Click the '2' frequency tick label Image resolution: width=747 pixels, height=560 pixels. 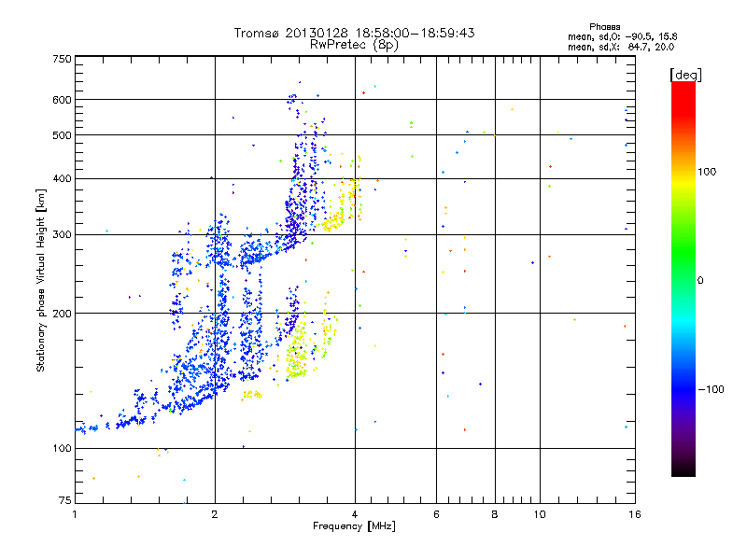(x=215, y=514)
